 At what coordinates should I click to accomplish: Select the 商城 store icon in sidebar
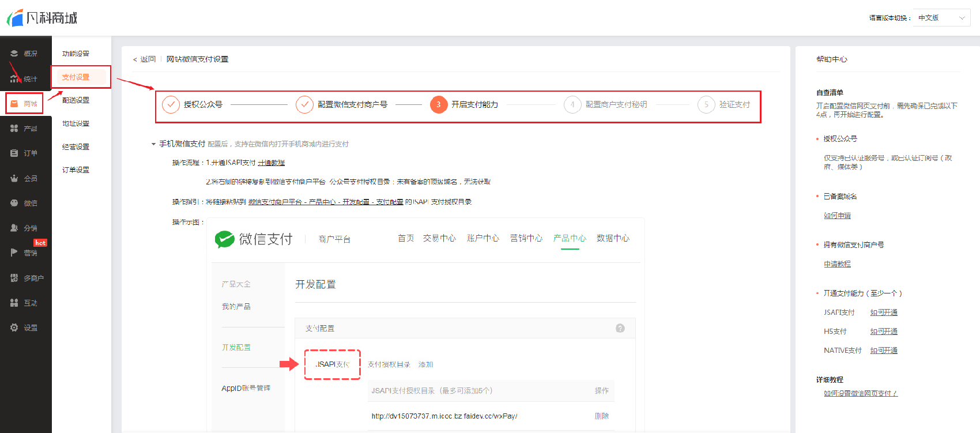point(14,104)
